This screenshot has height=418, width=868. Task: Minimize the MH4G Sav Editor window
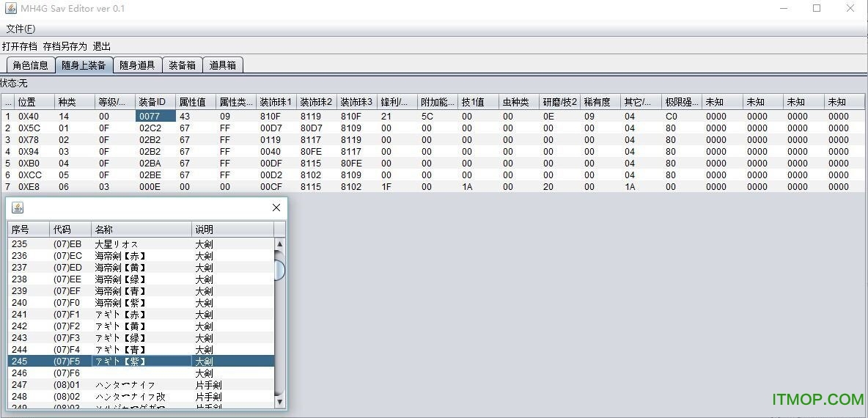pos(783,8)
